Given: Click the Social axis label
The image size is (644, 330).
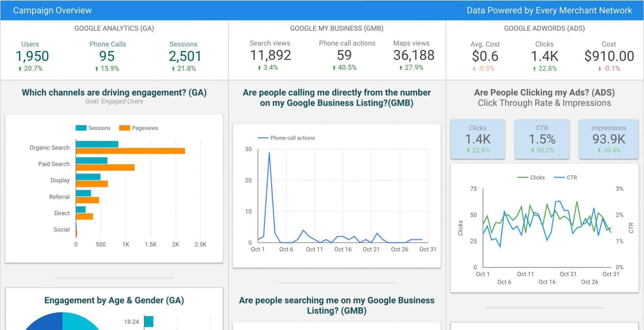Looking at the screenshot, I should (61, 229).
